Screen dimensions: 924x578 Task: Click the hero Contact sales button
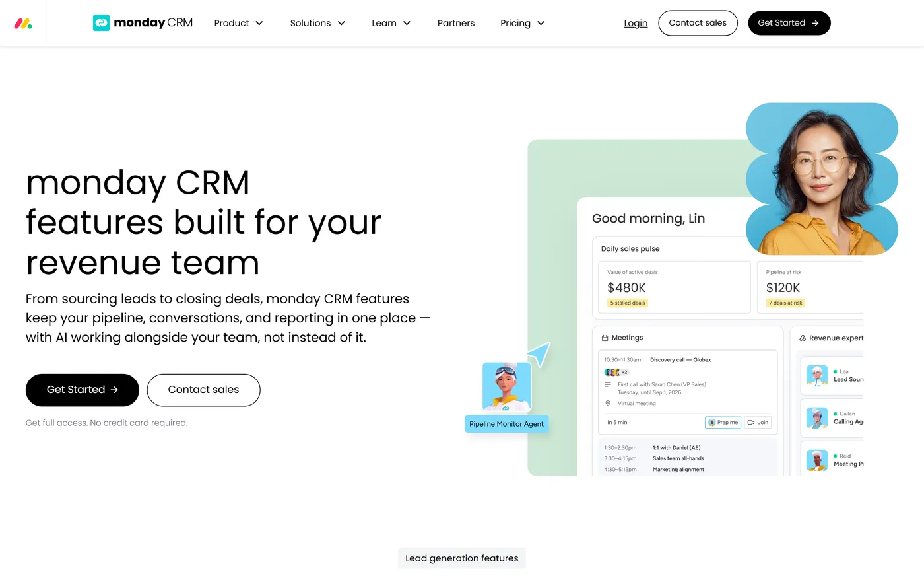pyautogui.click(x=203, y=390)
